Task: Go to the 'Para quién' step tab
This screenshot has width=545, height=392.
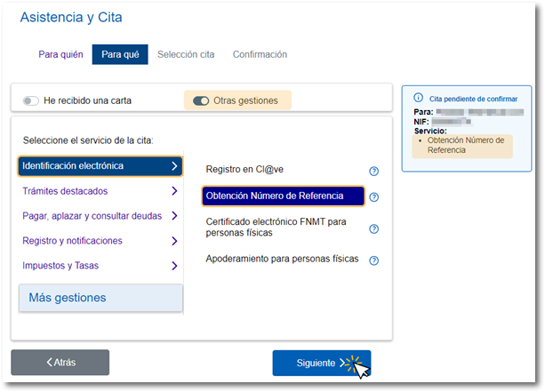Action: 60,54
